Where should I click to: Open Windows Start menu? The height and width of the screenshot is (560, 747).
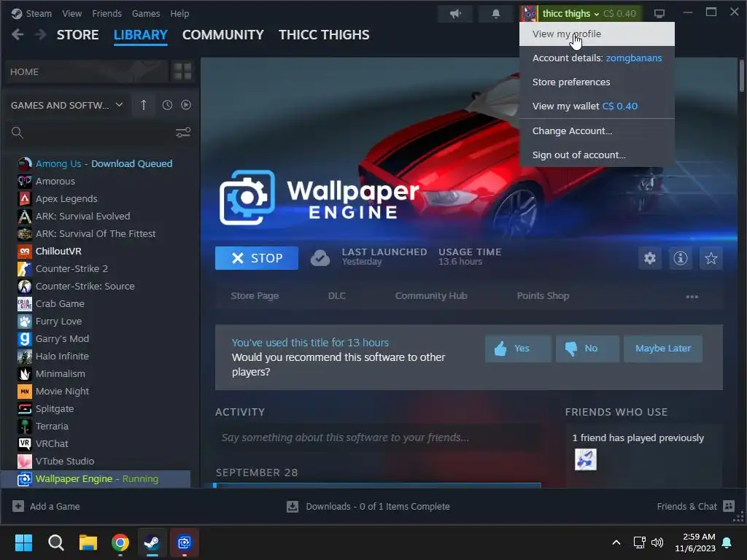click(x=23, y=542)
